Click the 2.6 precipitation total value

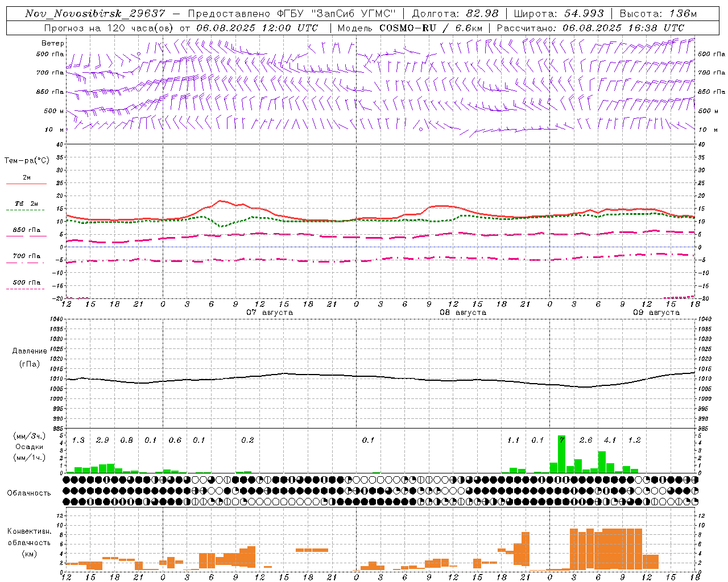pos(586,440)
